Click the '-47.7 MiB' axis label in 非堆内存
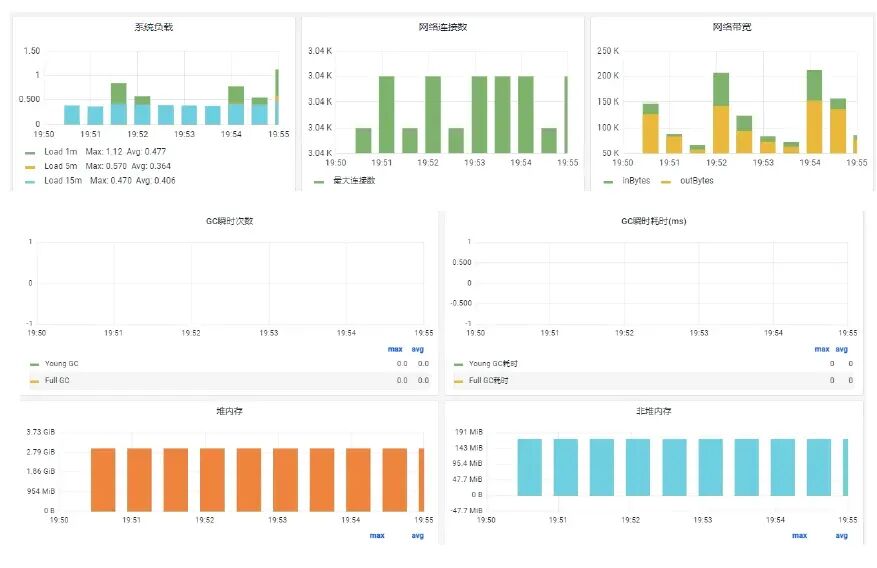Screen dimensions: 877x568 point(466,510)
